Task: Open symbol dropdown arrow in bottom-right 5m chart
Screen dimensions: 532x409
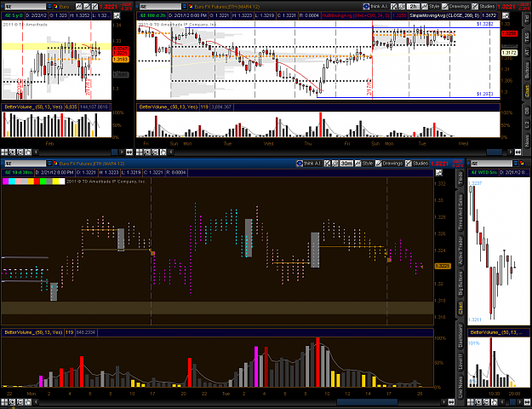Action: [516, 164]
